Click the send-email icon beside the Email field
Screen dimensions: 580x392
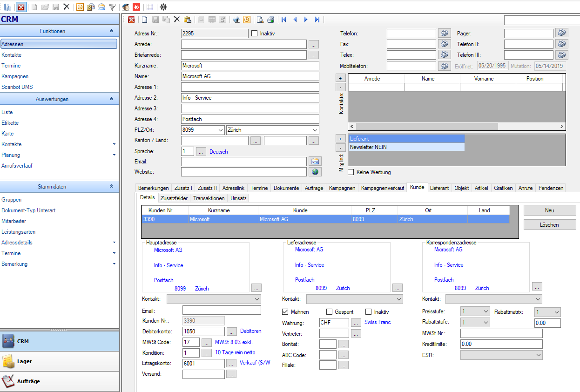(x=315, y=162)
